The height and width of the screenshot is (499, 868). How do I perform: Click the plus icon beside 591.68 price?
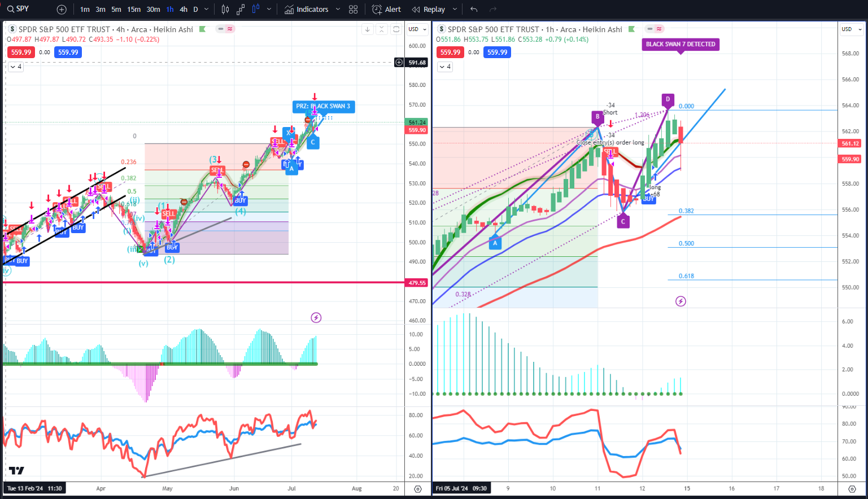(x=399, y=63)
